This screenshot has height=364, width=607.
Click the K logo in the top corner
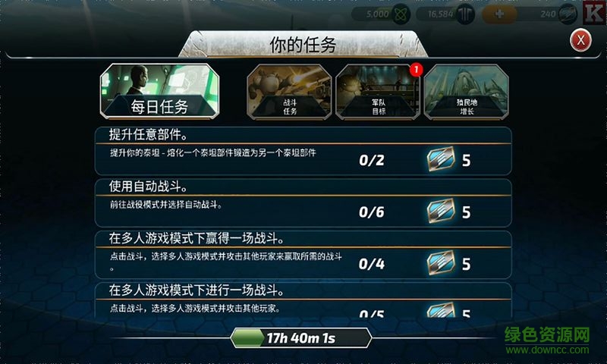click(595, 13)
